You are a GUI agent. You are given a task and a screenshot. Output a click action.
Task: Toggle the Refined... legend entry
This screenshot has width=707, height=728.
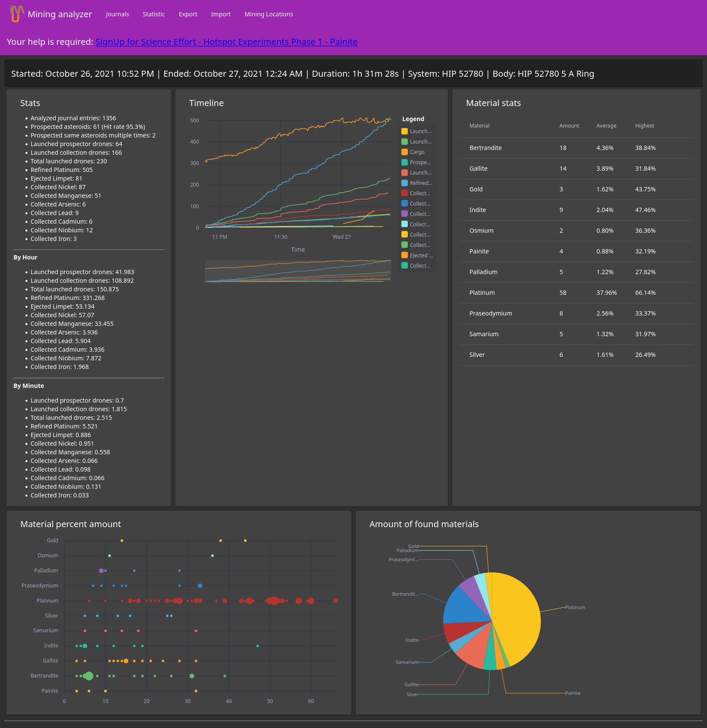pyautogui.click(x=417, y=183)
